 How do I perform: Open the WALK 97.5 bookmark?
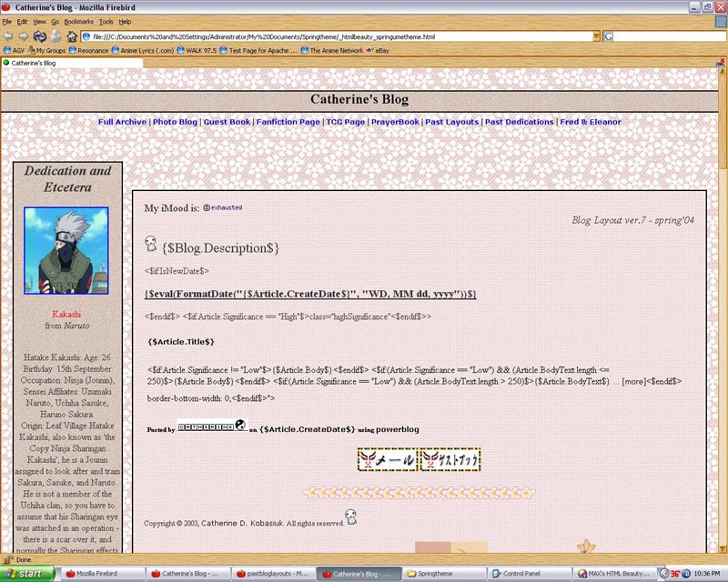click(197, 51)
